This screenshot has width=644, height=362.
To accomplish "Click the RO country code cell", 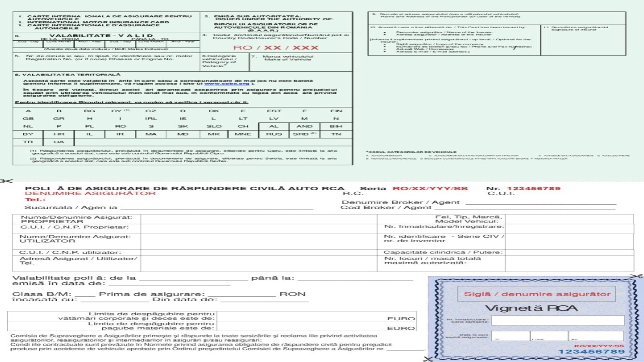I will tap(120, 126).
